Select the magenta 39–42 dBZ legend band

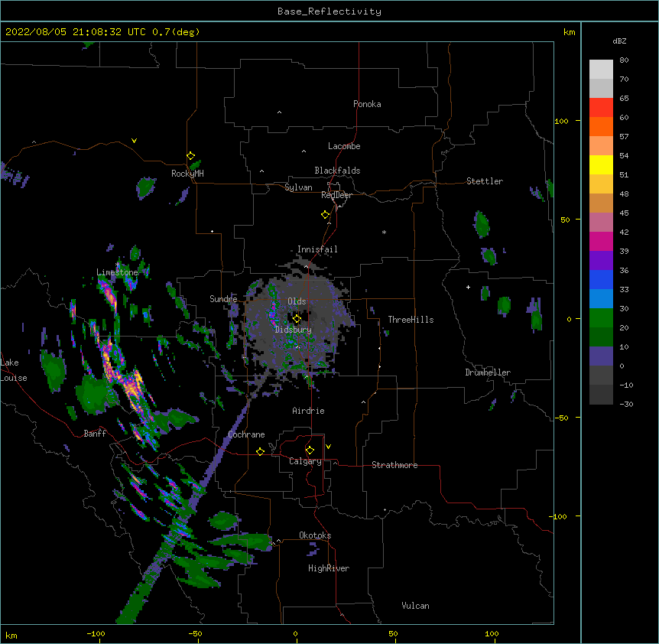[x=601, y=241]
